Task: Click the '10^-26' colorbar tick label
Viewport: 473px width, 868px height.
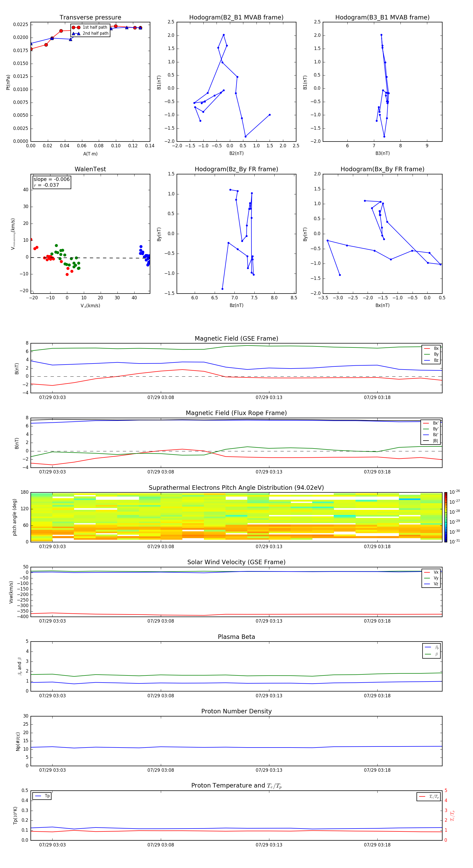Action: pyautogui.click(x=455, y=492)
